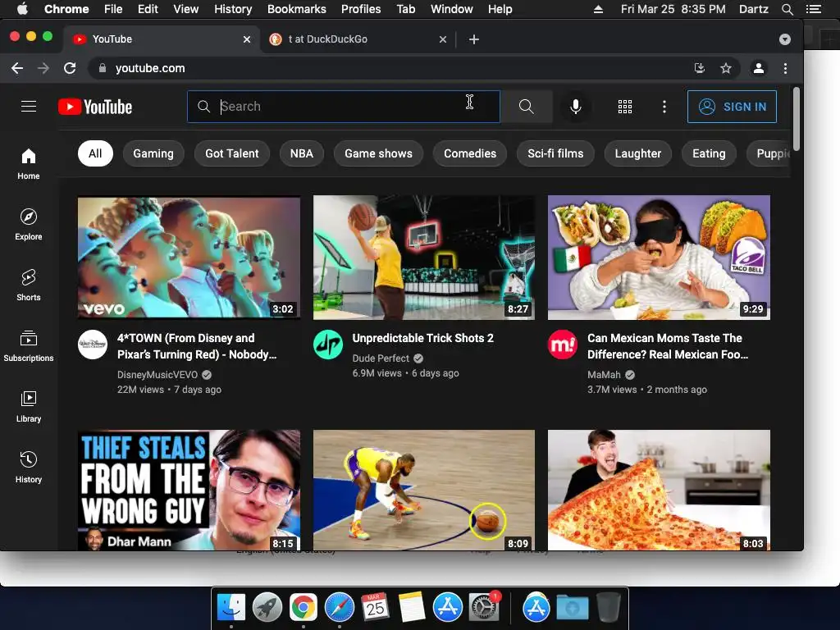Select the Sci-fi films filter chip
Screen dimensions: 840x630
555,153
